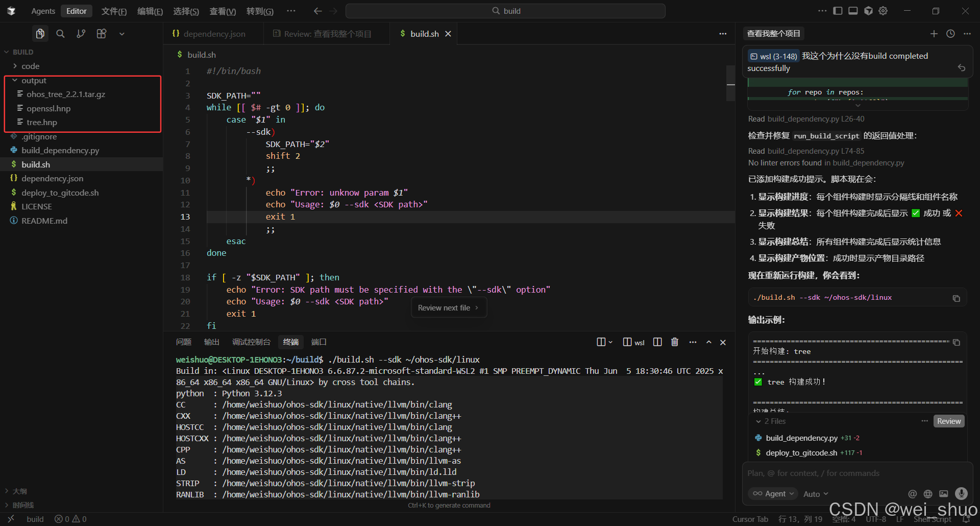The height and width of the screenshot is (526, 980).
Task: Open chat panel more options
Action: coord(967,34)
